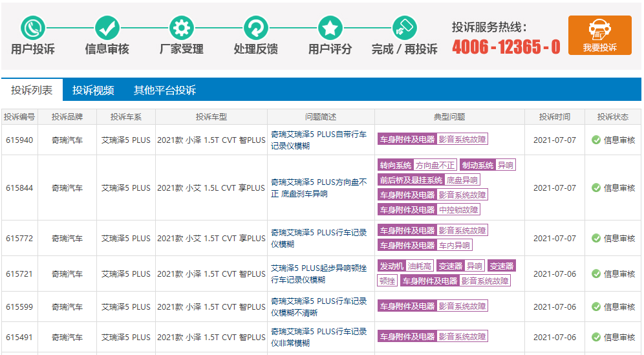Click the 投诉状态 column header
Image resolution: width=644 pixels, height=355 pixels.
(x=613, y=116)
